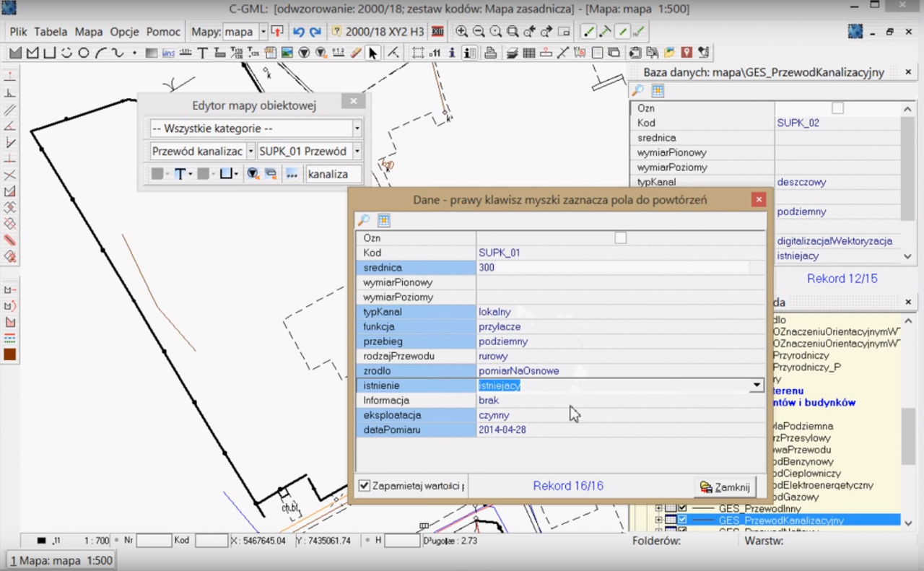
Task: Select the circle drawing tool
Action: click(x=84, y=53)
